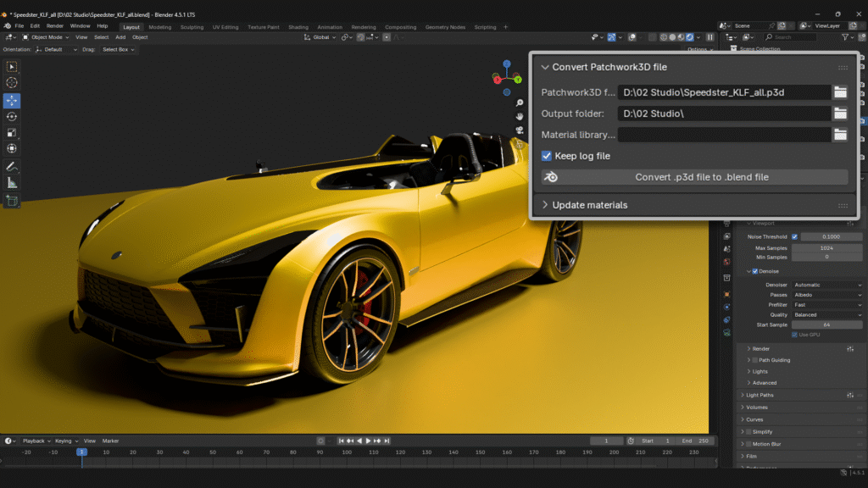Switch to the Shading workspace tab
The height and width of the screenshot is (488, 868).
(298, 27)
